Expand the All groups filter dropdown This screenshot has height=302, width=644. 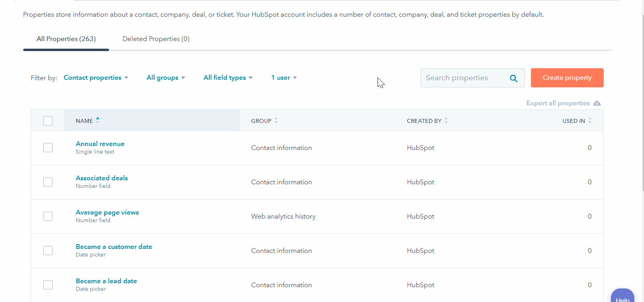166,78
